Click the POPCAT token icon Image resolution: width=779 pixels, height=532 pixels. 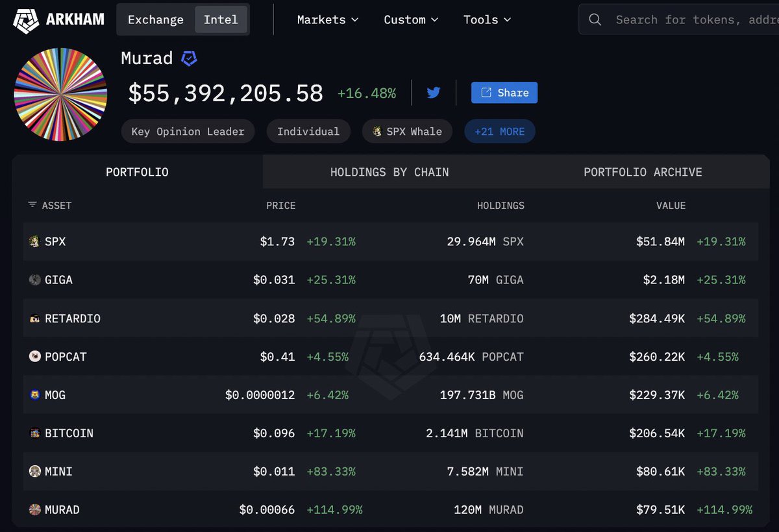coord(35,357)
